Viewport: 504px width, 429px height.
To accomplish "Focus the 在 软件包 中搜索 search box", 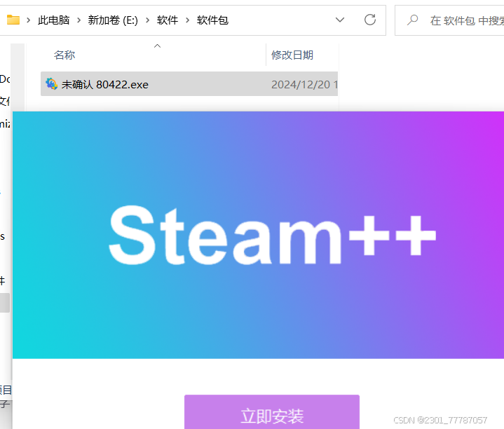I will click(449, 20).
